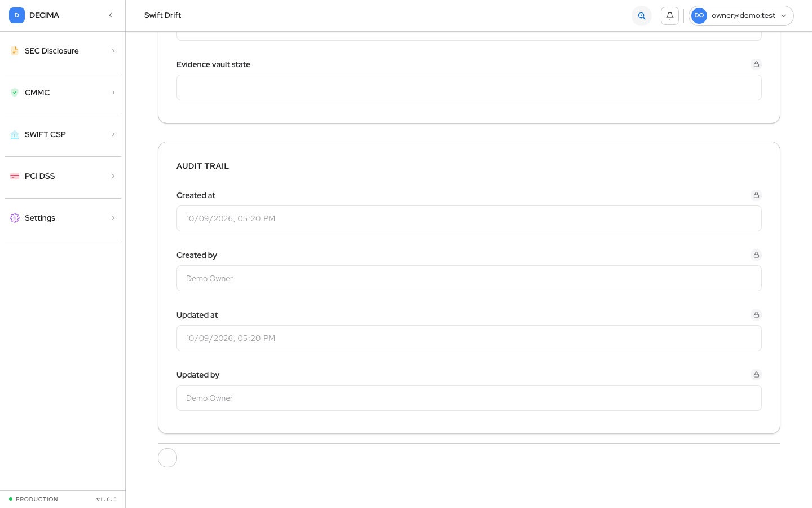Click the SEC Disclosure document icon
Image resolution: width=812 pixels, height=508 pixels.
(15, 51)
